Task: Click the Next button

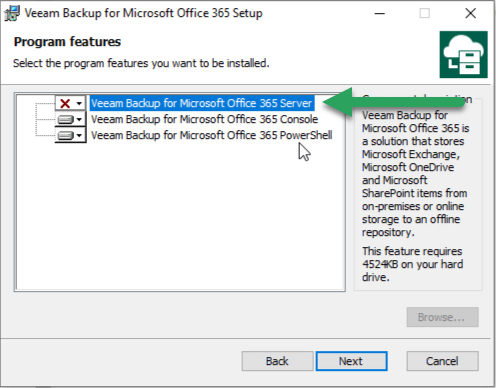Action: (351, 361)
